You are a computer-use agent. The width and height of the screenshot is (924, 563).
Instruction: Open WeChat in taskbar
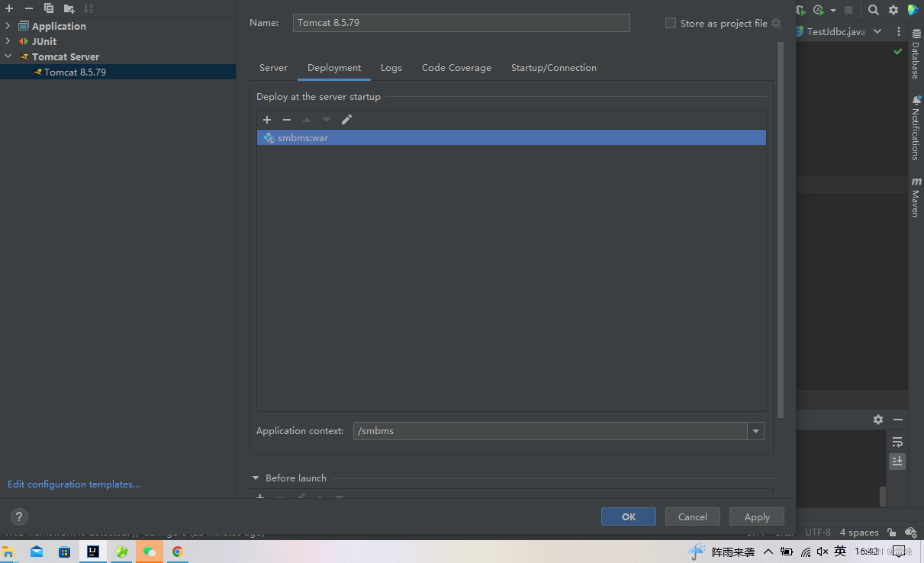[150, 552]
